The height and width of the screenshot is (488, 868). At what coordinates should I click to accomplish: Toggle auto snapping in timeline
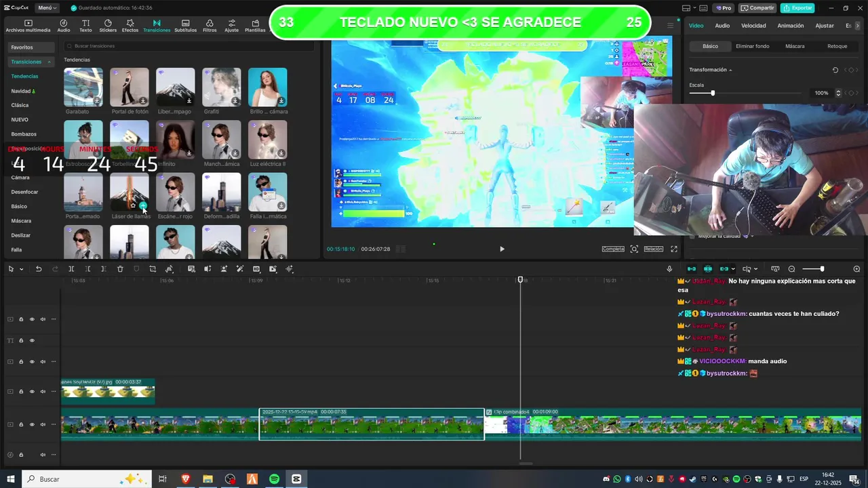(x=708, y=269)
